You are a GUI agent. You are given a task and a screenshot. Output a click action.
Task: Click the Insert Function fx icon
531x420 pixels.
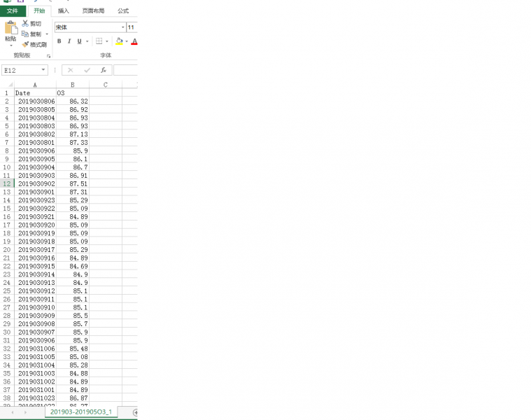[x=103, y=70]
